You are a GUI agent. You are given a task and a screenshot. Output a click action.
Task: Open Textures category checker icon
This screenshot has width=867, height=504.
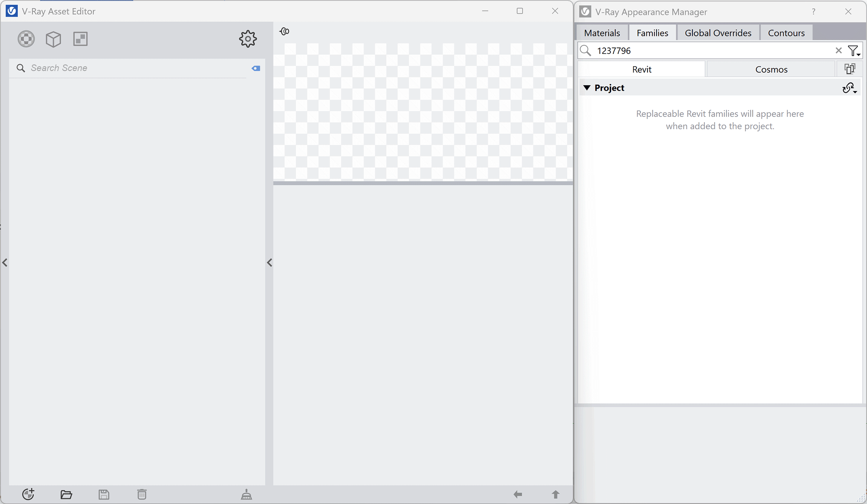pos(80,39)
